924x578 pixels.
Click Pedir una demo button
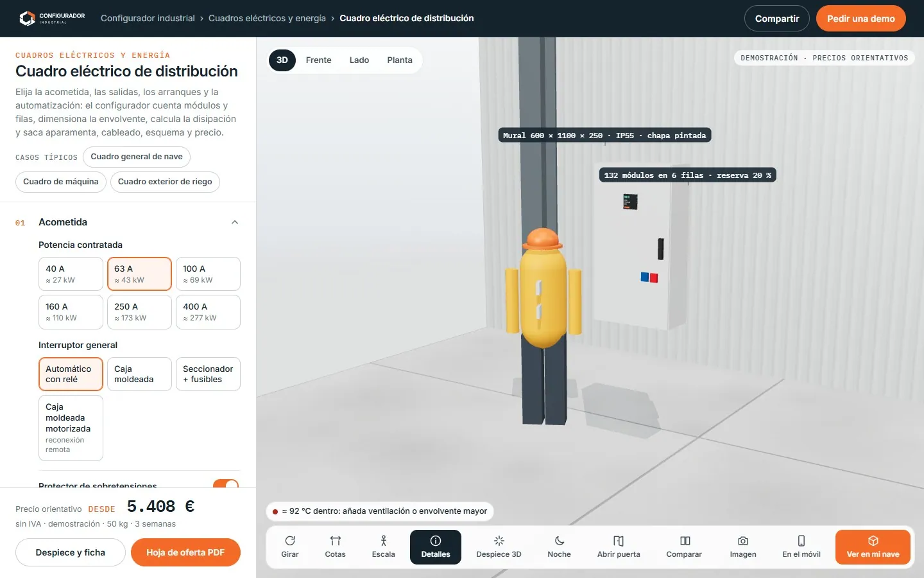click(861, 19)
